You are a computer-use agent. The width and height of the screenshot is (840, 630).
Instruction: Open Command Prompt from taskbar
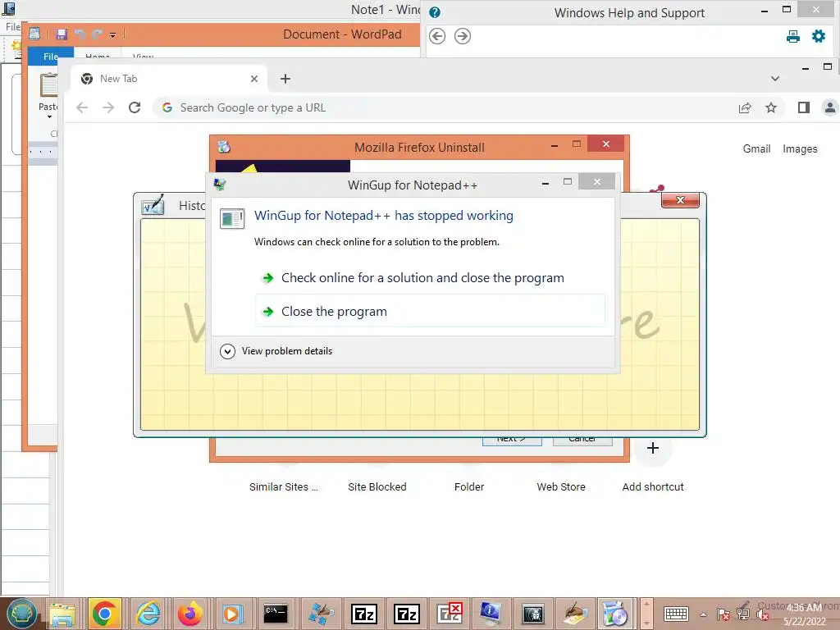[x=276, y=614]
